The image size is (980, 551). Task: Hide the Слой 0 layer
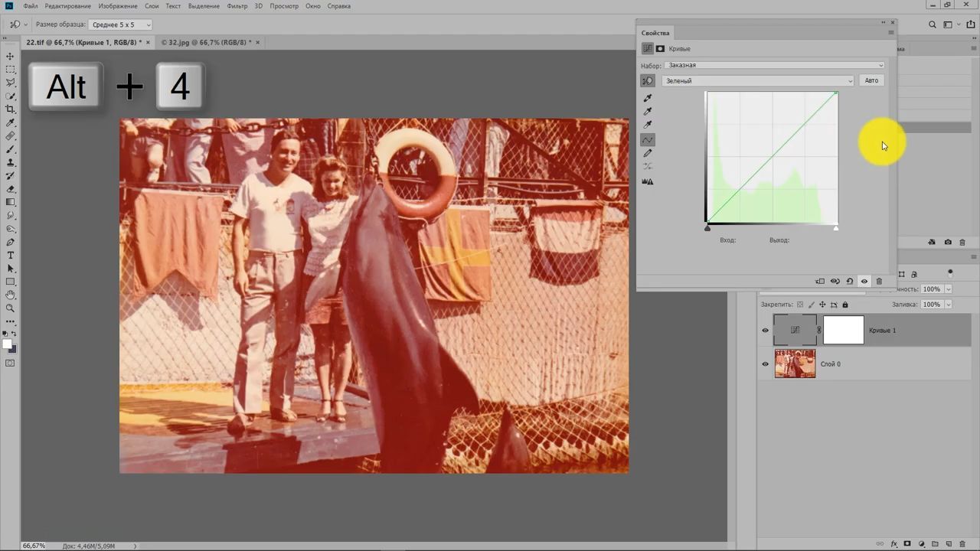[x=765, y=364]
